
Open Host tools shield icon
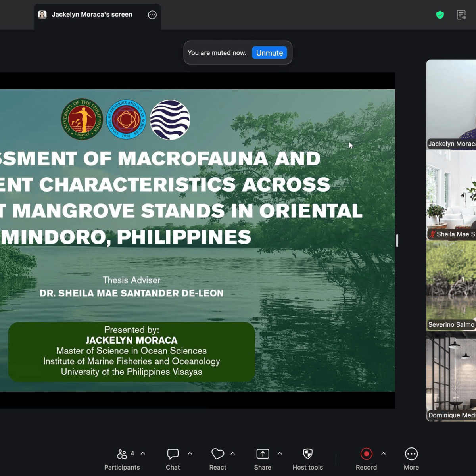[308, 454]
